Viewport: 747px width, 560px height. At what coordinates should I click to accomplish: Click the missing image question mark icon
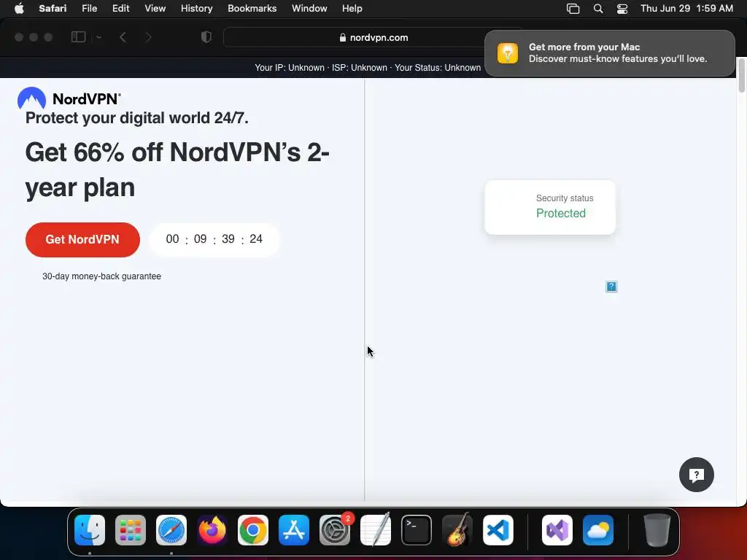(611, 287)
